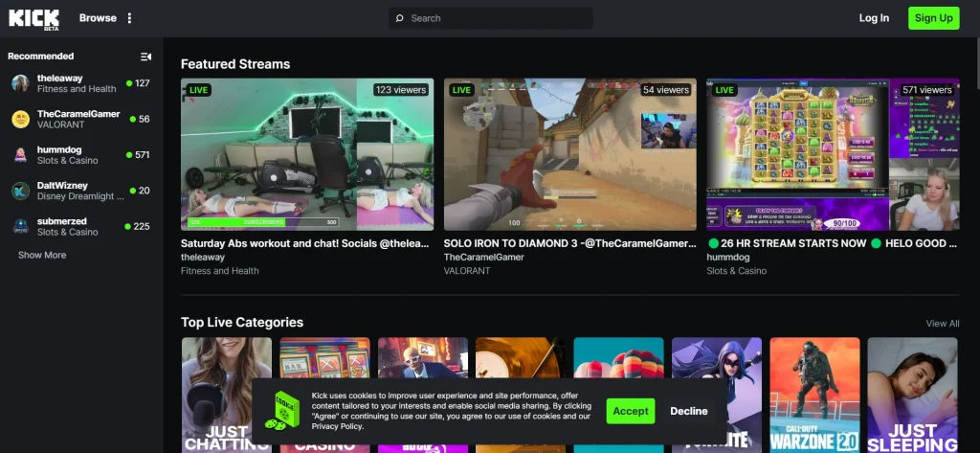Image resolution: width=980 pixels, height=453 pixels.
Task: Open SOLO IRON TO DIAMOND 3 title
Action: click(x=570, y=243)
